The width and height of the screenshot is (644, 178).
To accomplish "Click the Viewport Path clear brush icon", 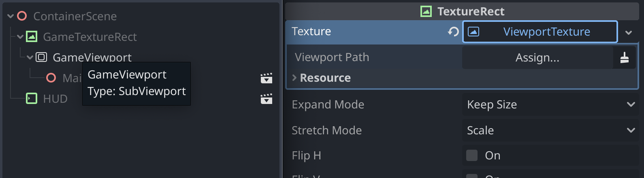I will (x=624, y=57).
